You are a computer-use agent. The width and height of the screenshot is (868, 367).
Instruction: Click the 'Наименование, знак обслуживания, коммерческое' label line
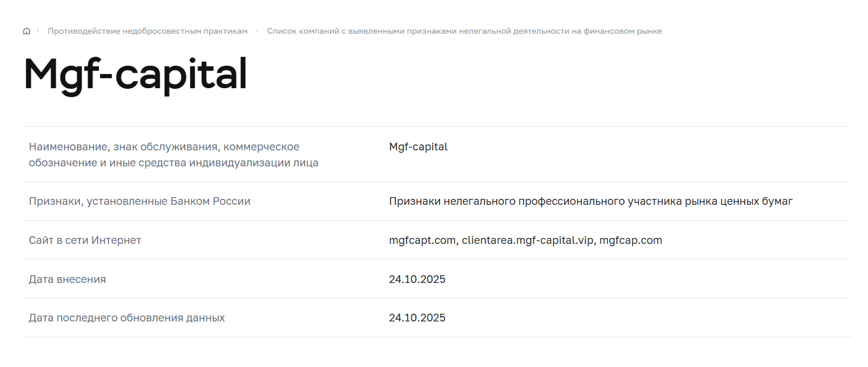pyautogui.click(x=164, y=147)
